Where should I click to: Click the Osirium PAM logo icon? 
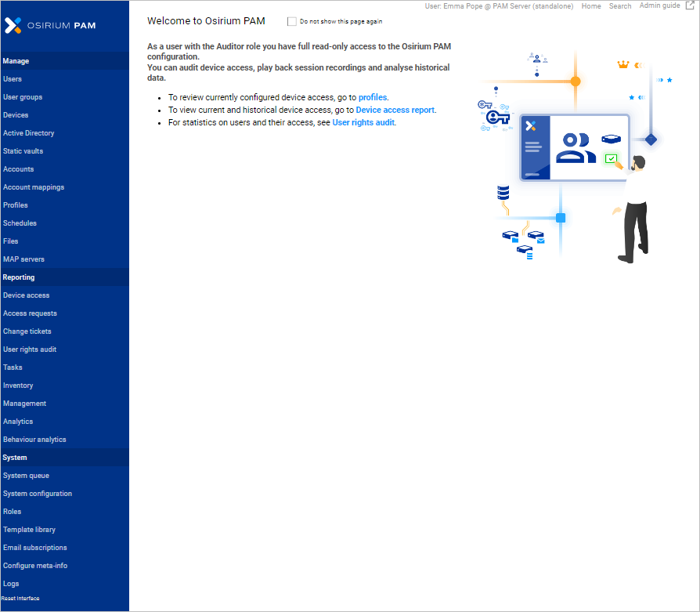click(13, 25)
